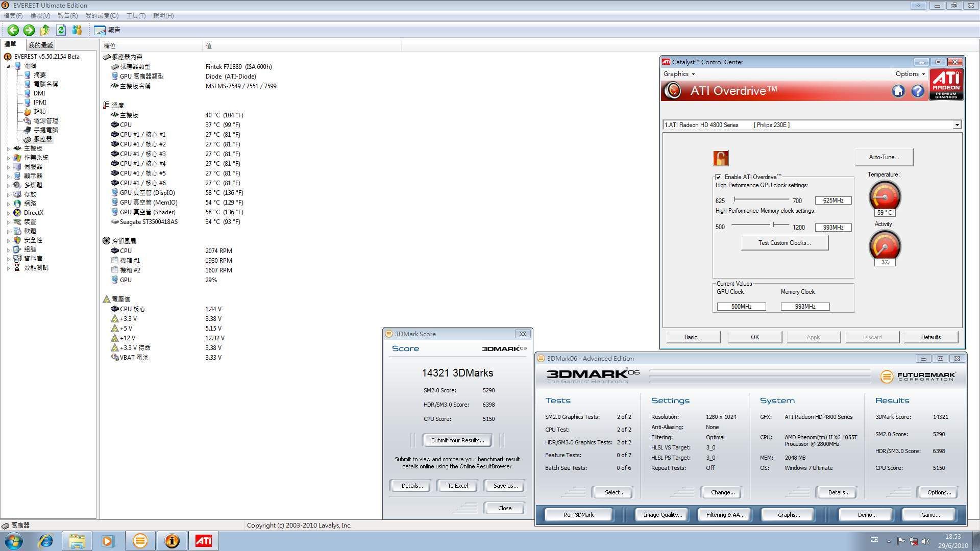Expand the 作業系統 operating system node

click(9, 158)
